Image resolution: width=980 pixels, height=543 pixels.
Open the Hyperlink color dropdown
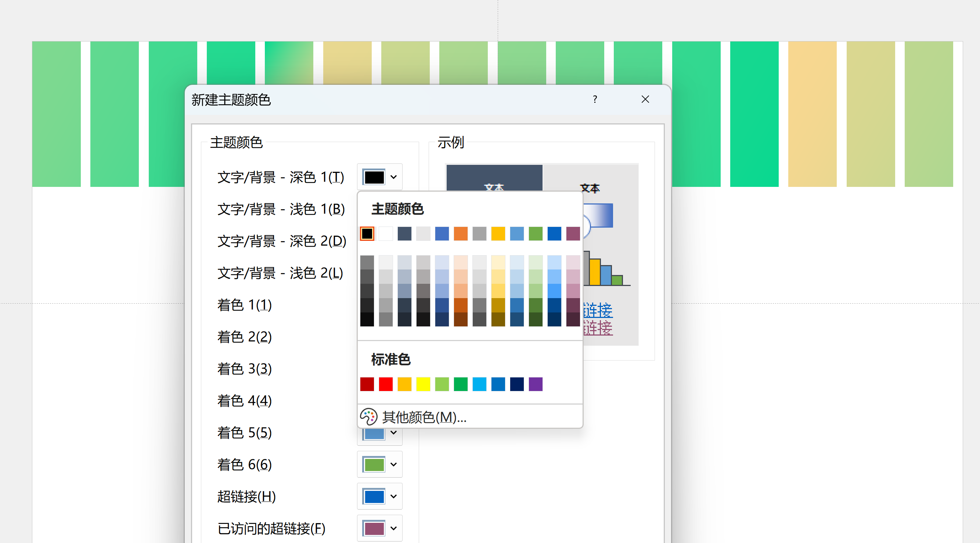click(x=379, y=496)
